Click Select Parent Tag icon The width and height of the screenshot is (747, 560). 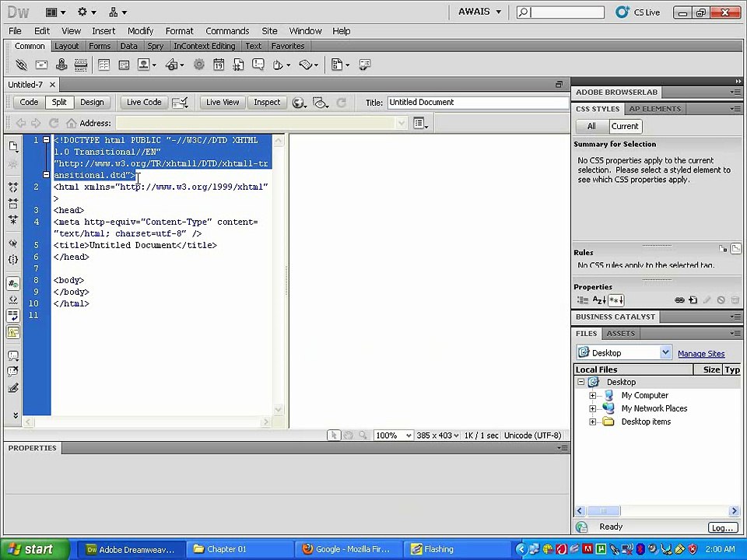[x=13, y=243]
